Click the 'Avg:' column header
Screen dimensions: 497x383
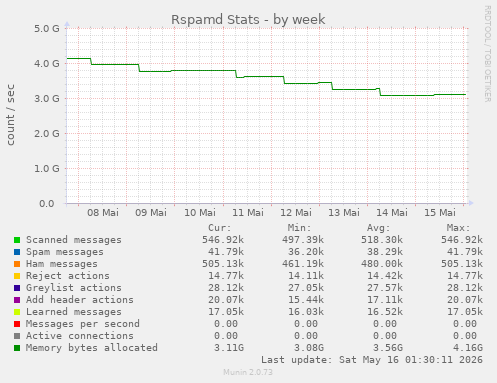tap(378, 228)
